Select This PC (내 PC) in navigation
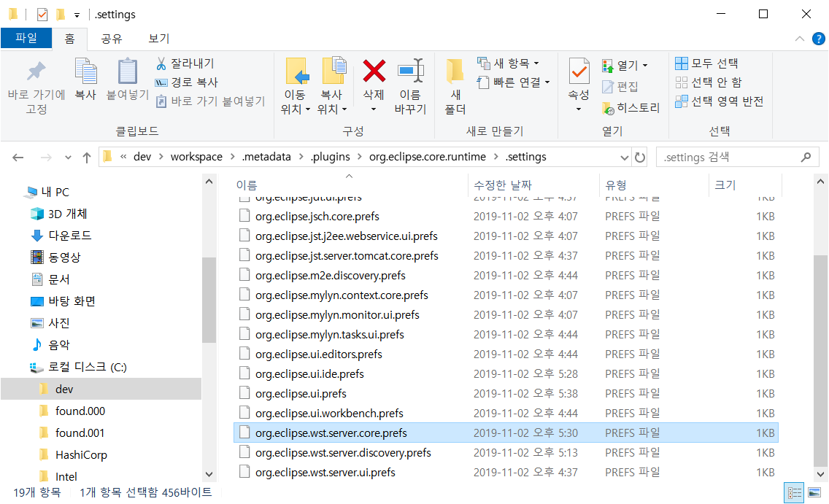Image resolution: width=829 pixels, height=504 pixels. click(47, 193)
